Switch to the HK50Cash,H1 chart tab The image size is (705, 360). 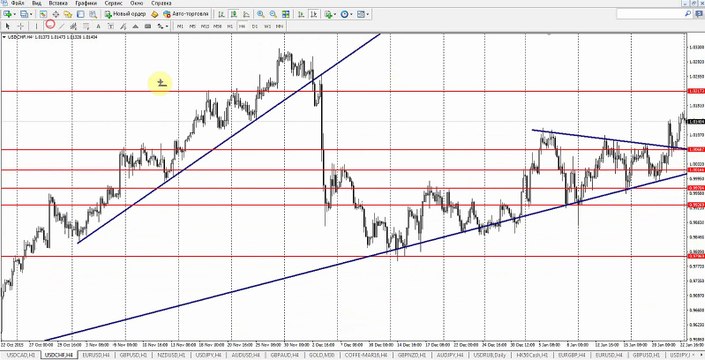[531, 355]
